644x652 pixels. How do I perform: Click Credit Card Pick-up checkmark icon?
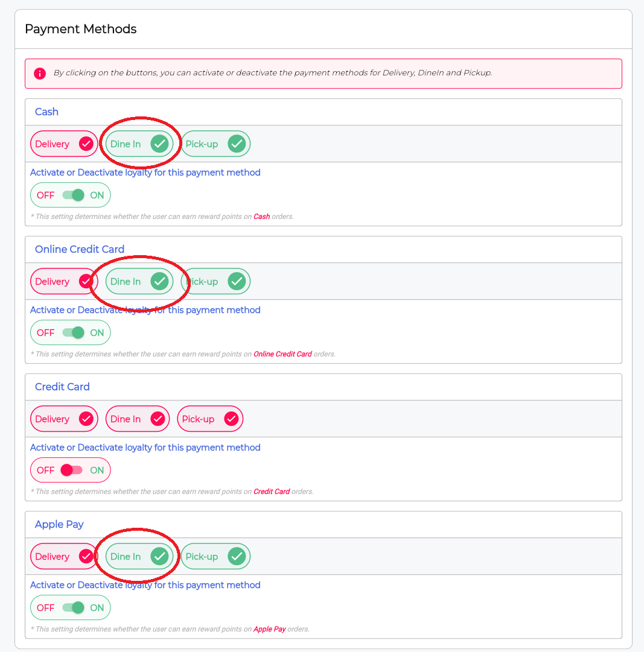click(x=231, y=419)
